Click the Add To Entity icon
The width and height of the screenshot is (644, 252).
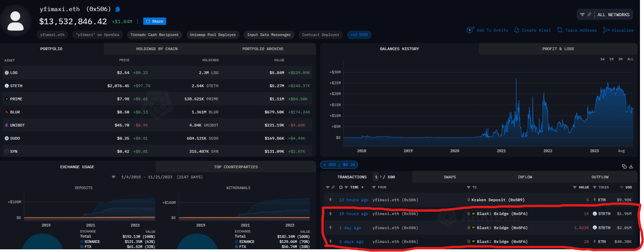pyautogui.click(x=470, y=30)
